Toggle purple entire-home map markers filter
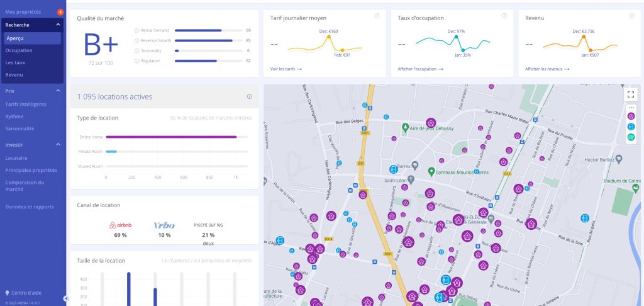 (x=631, y=116)
